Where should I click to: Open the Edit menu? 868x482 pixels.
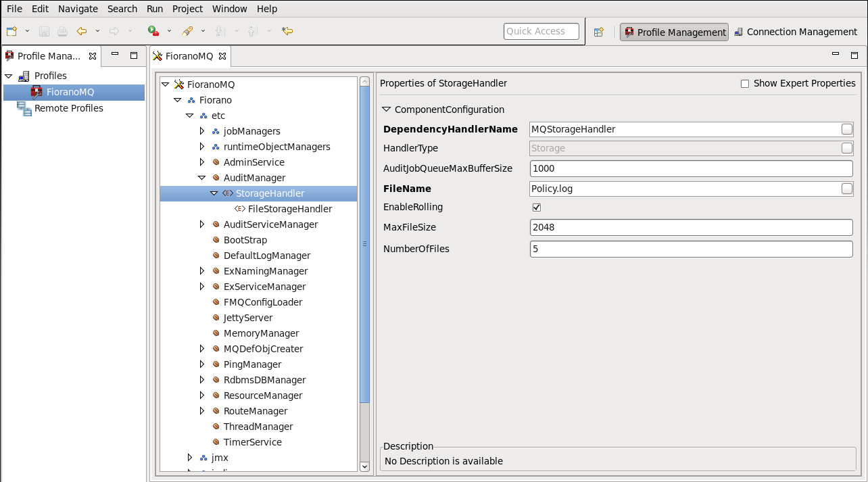pos(40,9)
